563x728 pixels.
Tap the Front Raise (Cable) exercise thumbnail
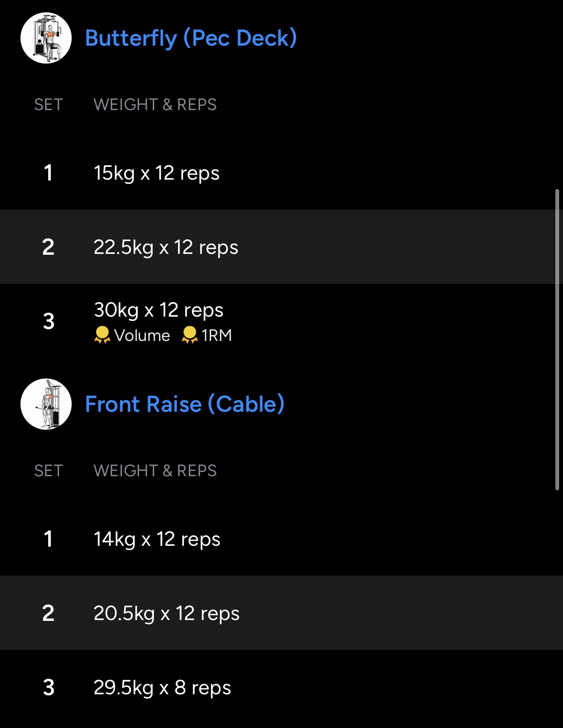[46, 404]
